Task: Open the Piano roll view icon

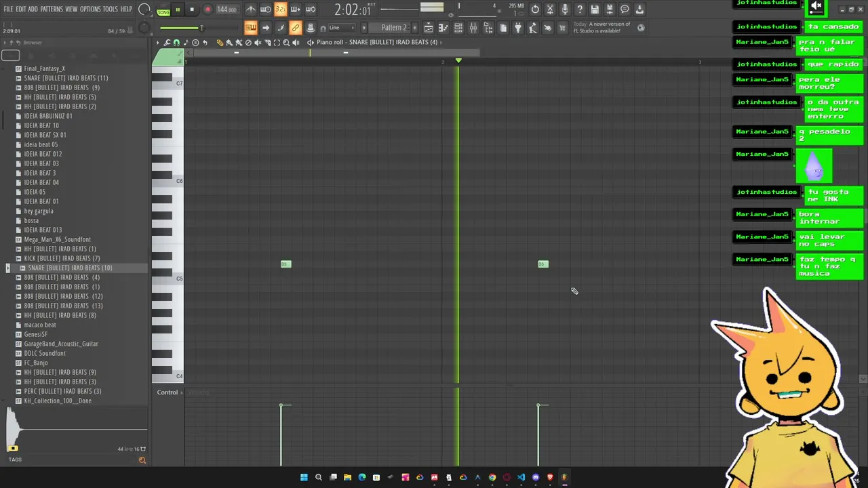Action: [443, 28]
